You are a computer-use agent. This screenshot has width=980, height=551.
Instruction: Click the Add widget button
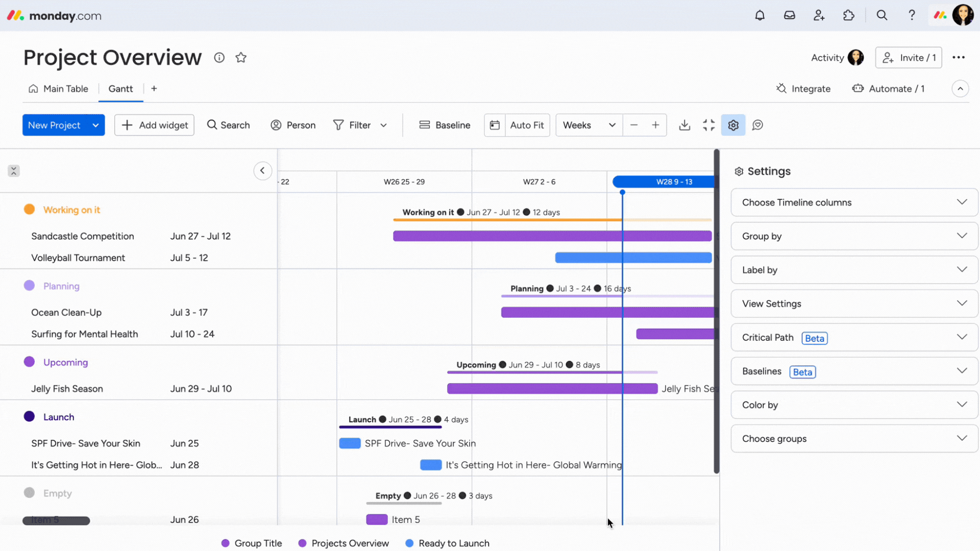point(154,125)
